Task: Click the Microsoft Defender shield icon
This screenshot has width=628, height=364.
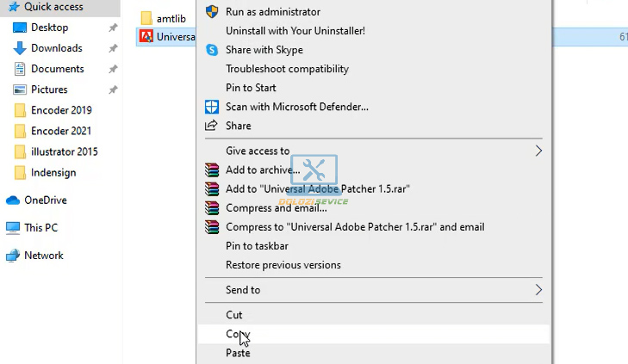Action: [x=212, y=107]
